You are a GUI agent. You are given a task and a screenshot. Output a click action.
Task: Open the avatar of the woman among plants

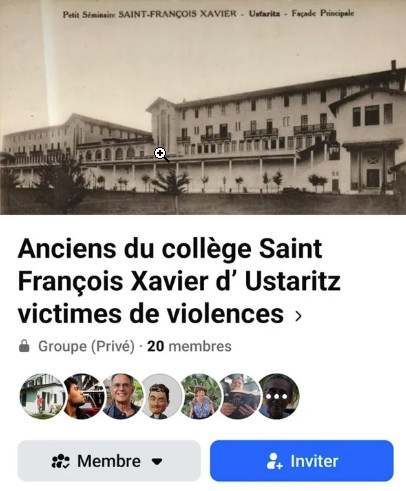[x=200, y=396]
